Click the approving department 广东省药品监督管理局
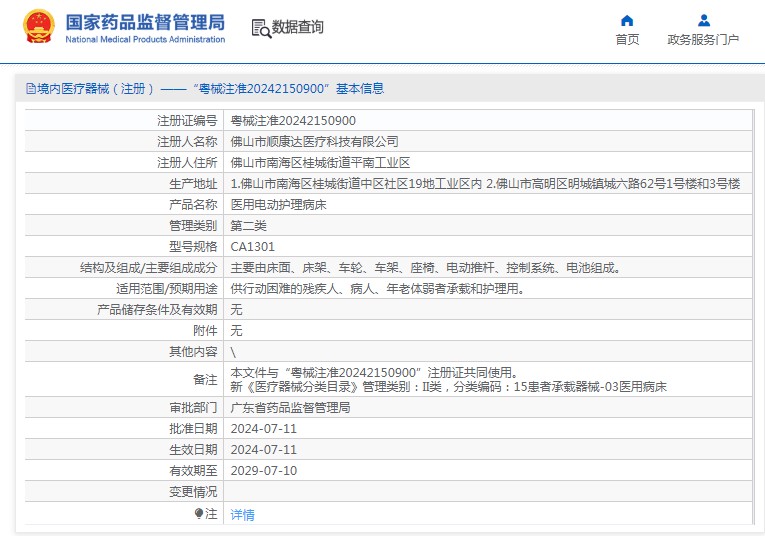 click(x=290, y=408)
